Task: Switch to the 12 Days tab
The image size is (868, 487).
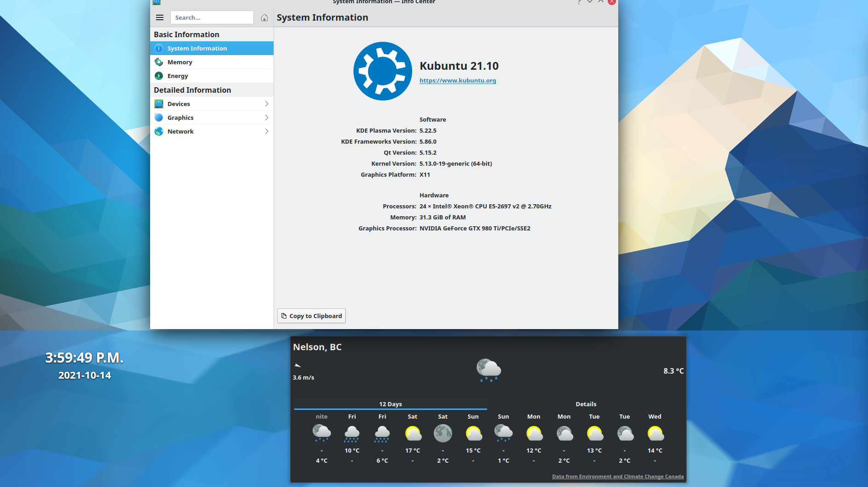Action: (x=391, y=404)
